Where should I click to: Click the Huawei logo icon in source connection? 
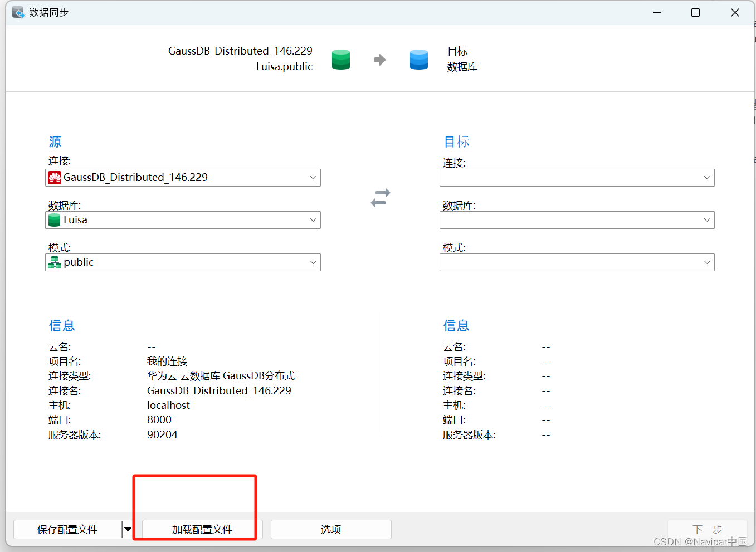pyautogui.click(x=55, y=178)
